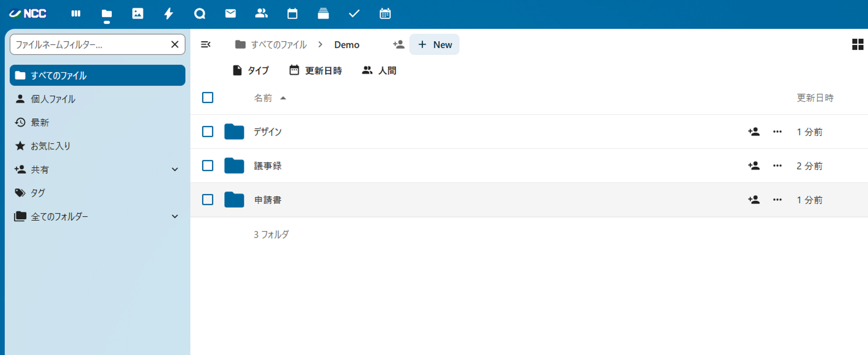868x355 pixels.
Task: Check the 申請書 folder checkbox
Action: pos(208,200)
